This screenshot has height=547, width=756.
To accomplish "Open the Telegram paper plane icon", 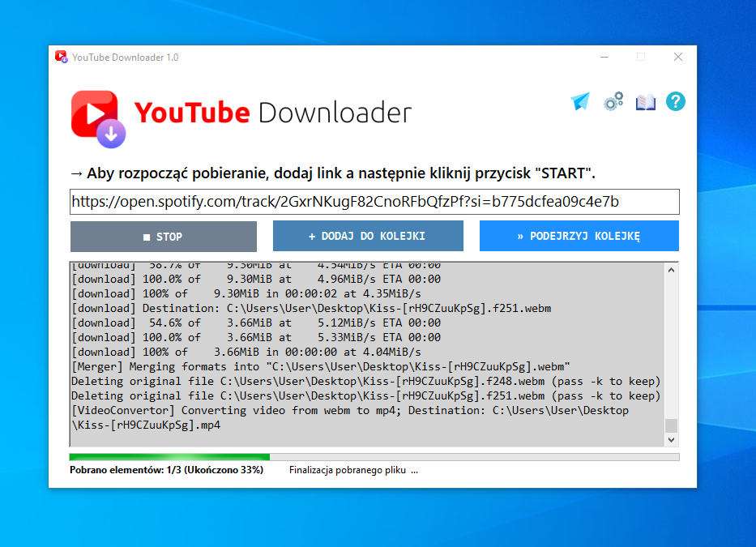I will [x=580, y=101].
